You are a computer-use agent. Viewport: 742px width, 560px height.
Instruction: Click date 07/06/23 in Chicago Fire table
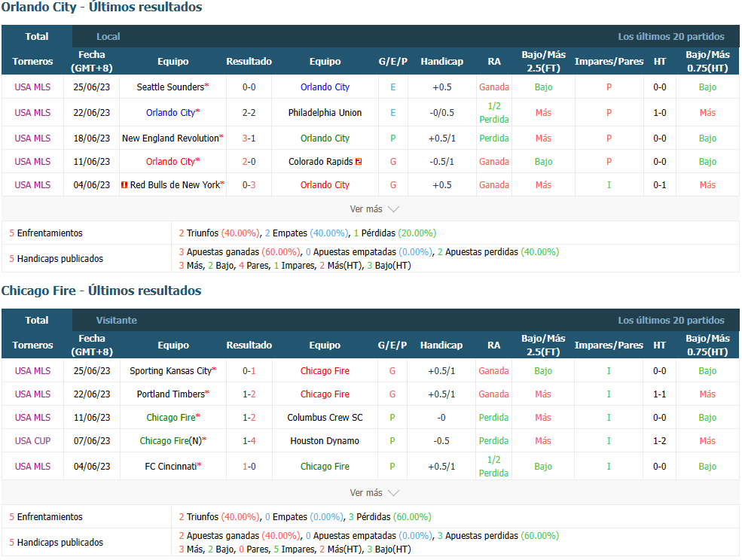click(x=92, y=441)
